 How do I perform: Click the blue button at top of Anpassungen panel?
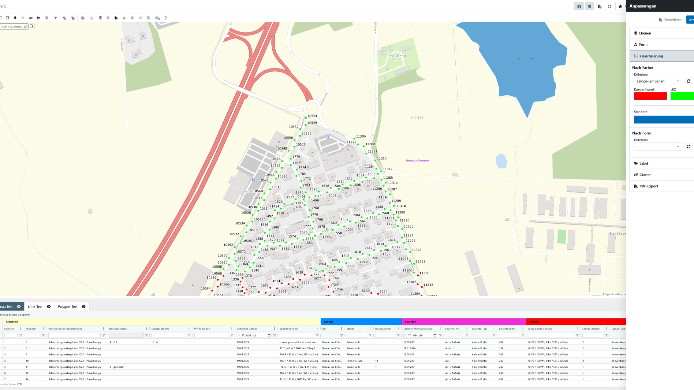pos(690,19)
